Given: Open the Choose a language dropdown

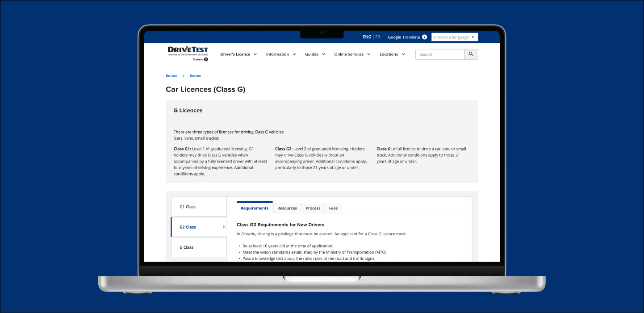Looking at the screenshot, I should (454, 37).
